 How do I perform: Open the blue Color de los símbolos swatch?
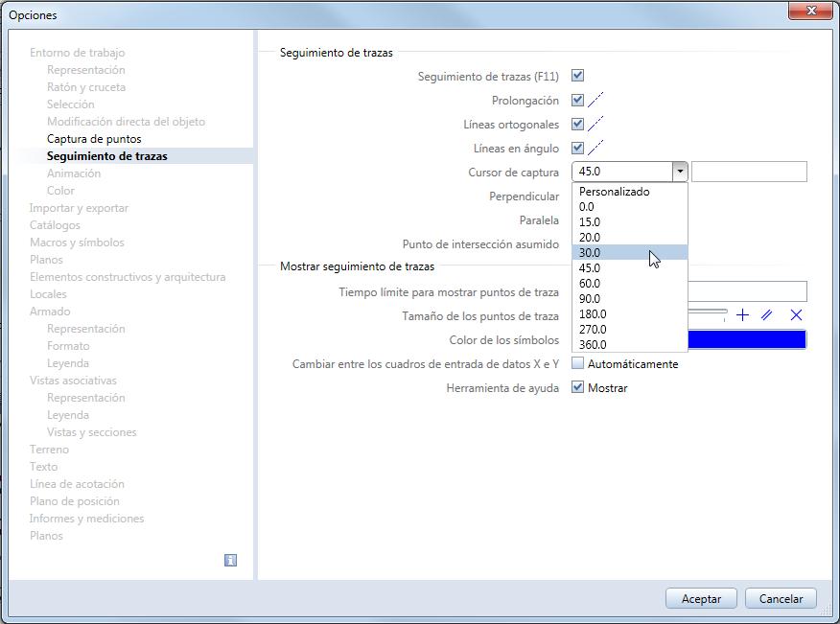pos(747,339)
